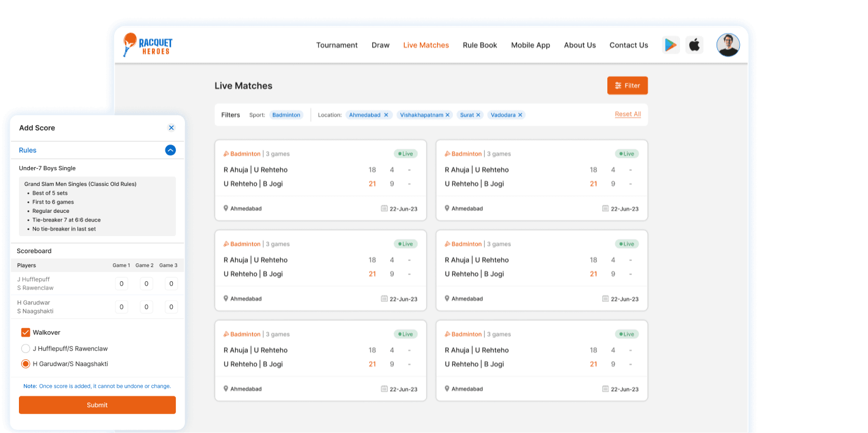
Task: Remove the Ahmedabad location filter
Action: 386,115
